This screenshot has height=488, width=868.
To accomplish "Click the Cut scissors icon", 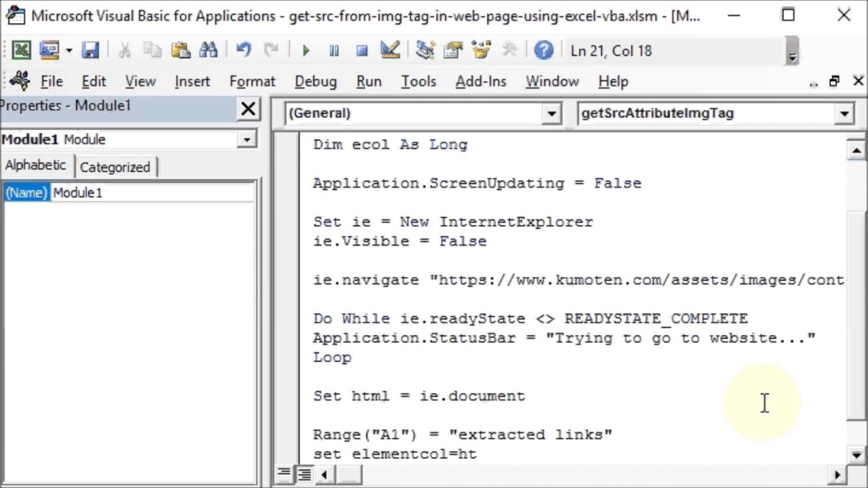I will coord(125,50).
